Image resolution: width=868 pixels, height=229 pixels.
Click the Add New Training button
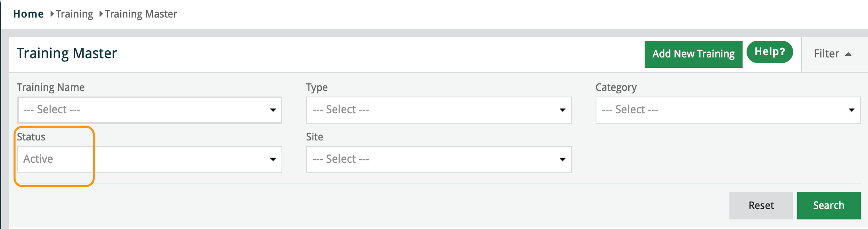tap(693, 54)
